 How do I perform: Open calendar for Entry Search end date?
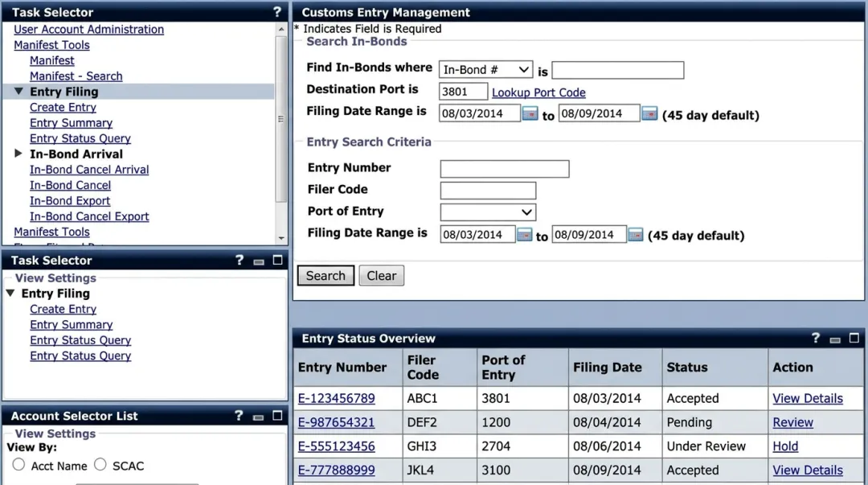point(636,235)
